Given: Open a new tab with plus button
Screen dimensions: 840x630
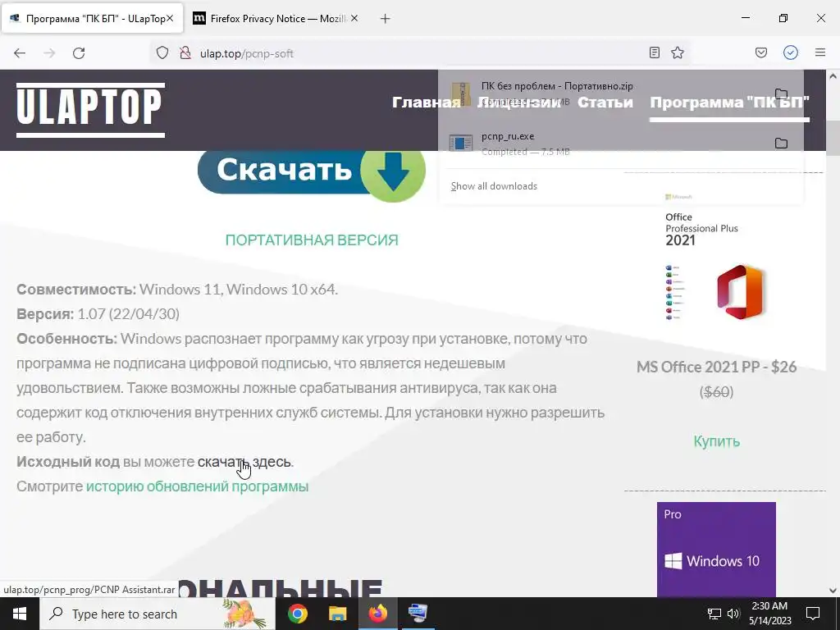Looking at the screenshot, I should [386, 19].
